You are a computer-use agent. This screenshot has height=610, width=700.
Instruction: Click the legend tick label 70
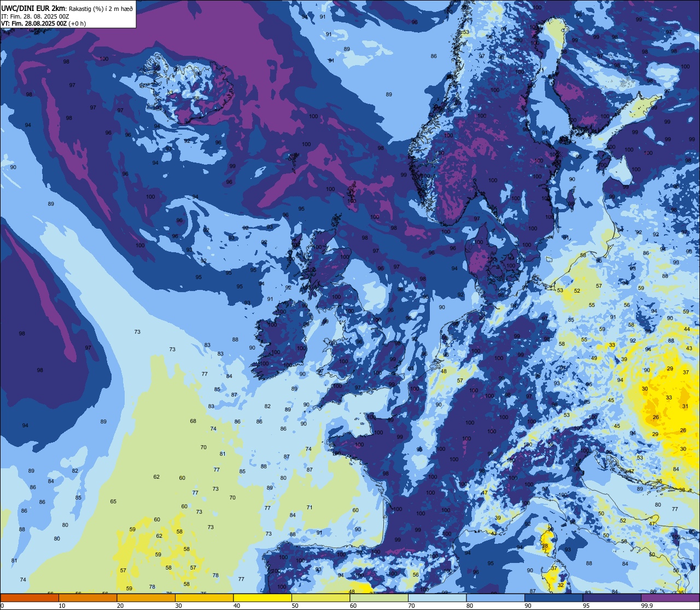click(x=411, y=606)
